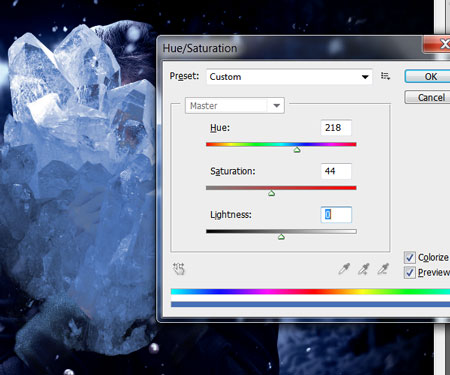Select the Subtract from Sample eyedropper
The width and height of the screenshot is (450, 375).
[383, 269]
